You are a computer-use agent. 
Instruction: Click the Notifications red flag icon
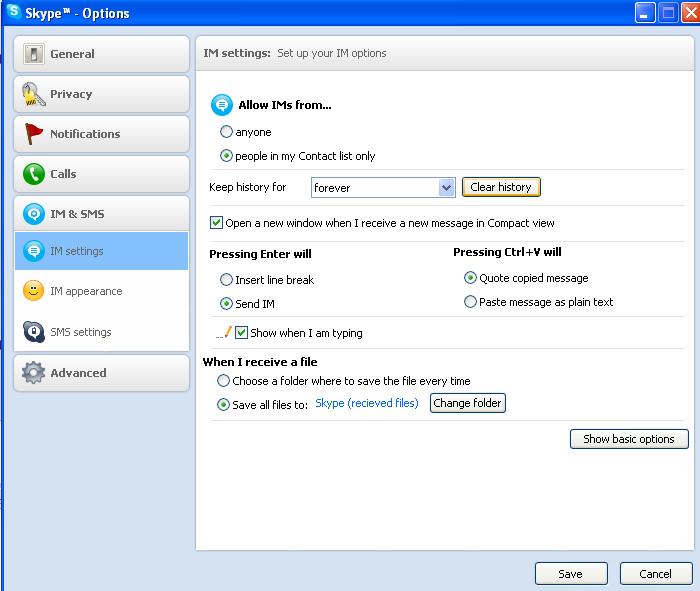[x=33, y=134]
